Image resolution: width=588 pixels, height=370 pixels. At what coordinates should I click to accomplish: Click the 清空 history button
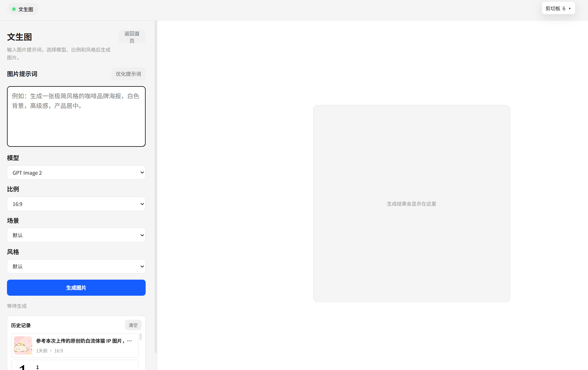click(x=133, y=325)
